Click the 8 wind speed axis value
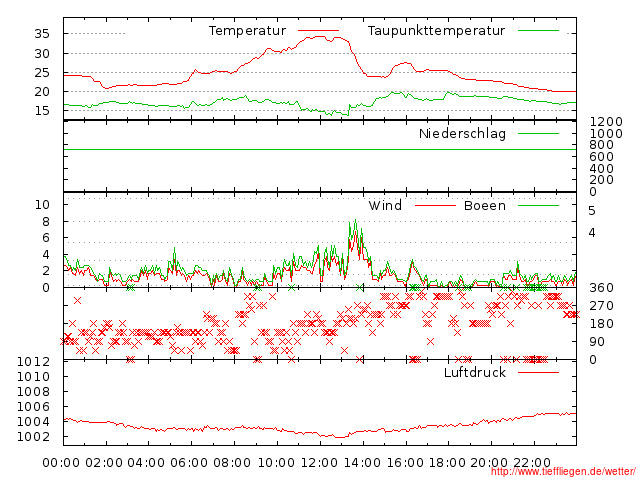This screenshot has height=480, width=640. 46,222
